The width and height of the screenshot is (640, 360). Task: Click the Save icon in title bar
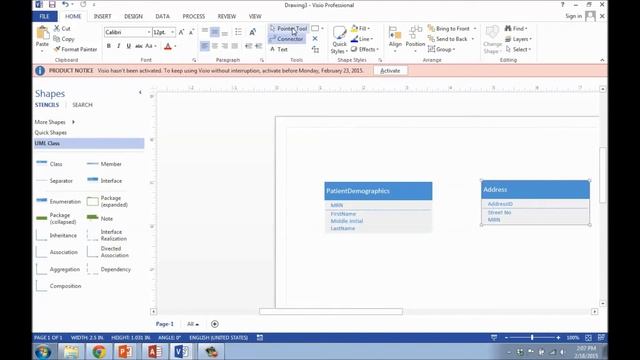tap(52, 4)
